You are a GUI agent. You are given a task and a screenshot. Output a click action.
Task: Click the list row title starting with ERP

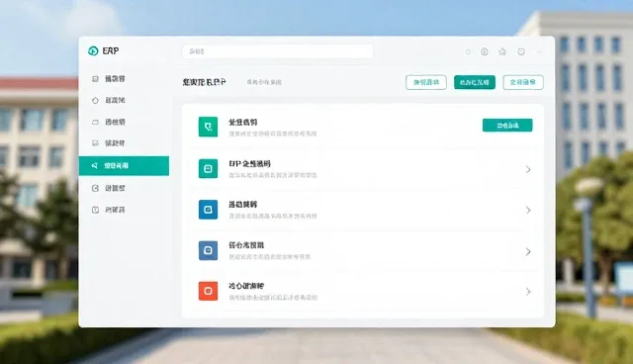pos(249,164)
